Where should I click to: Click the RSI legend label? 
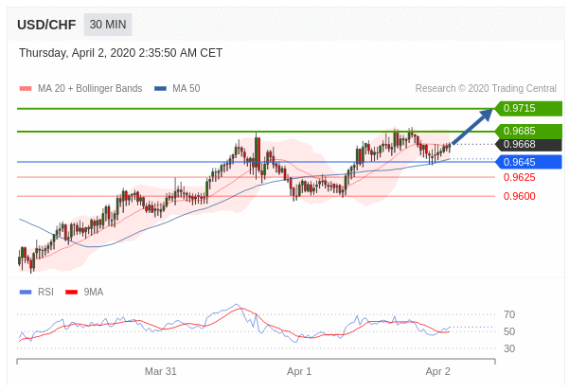(x=45, y=293)
